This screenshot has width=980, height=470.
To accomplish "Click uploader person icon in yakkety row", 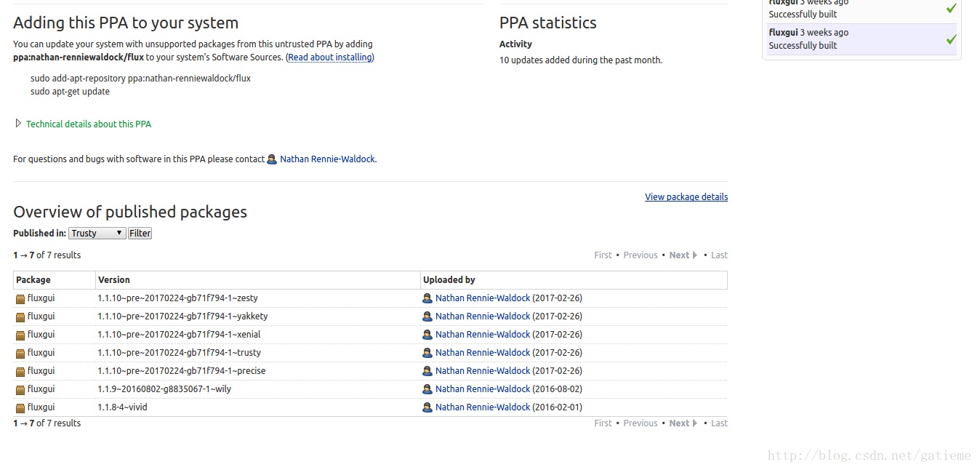I will click(x=427, y=316).
